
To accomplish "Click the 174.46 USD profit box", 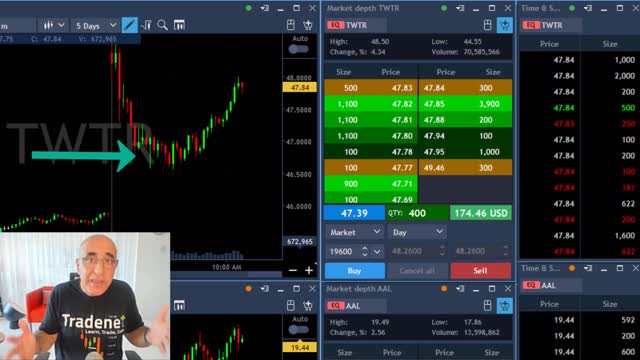I will click(x=481, y=213).
